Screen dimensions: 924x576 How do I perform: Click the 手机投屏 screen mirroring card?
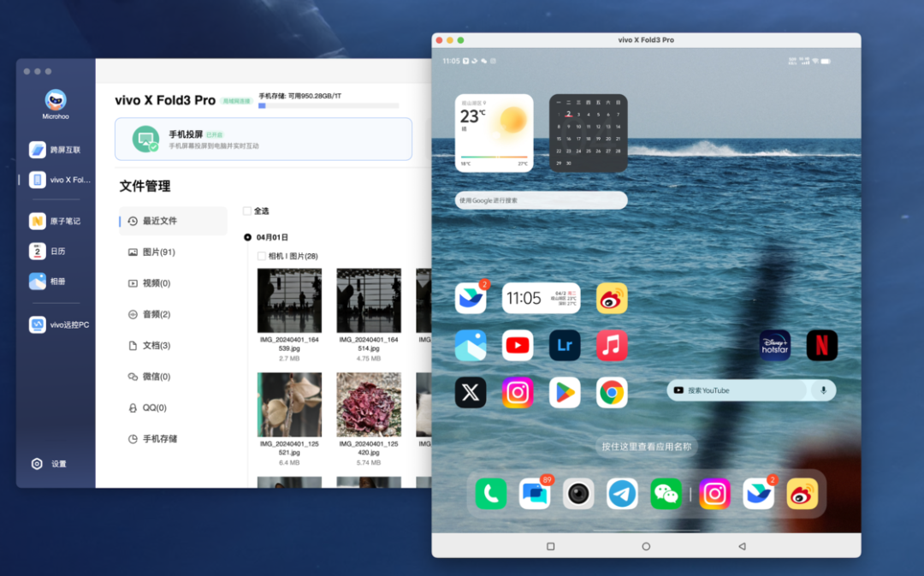tap(264, 140)
